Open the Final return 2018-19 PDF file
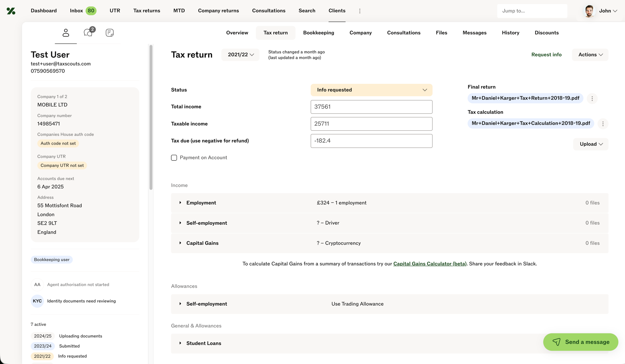The width and height of the screenshot is (625, 364). click(x=525, y=98)
